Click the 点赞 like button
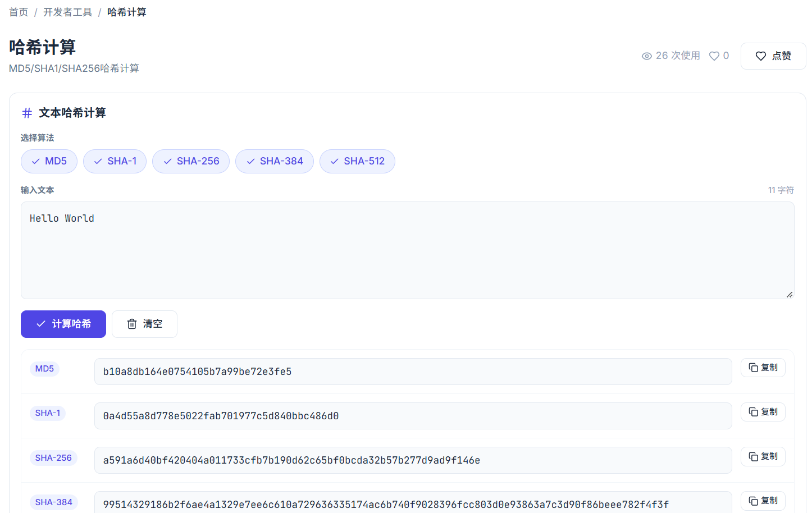The height and width of the screenshot is (513, 812). click(773, 56)
